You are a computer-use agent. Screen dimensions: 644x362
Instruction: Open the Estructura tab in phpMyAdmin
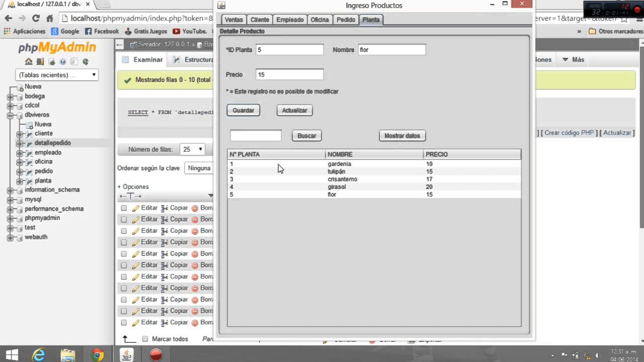click(193, 59)
